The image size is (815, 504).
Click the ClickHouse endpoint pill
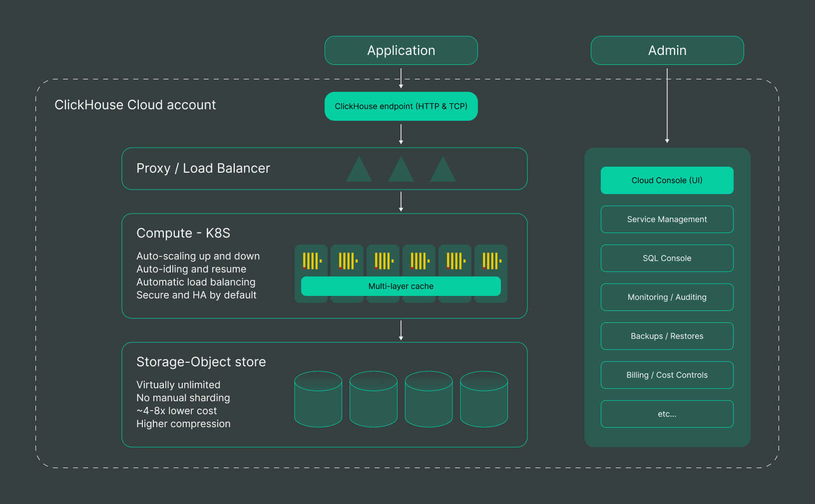tap(401, 106)
